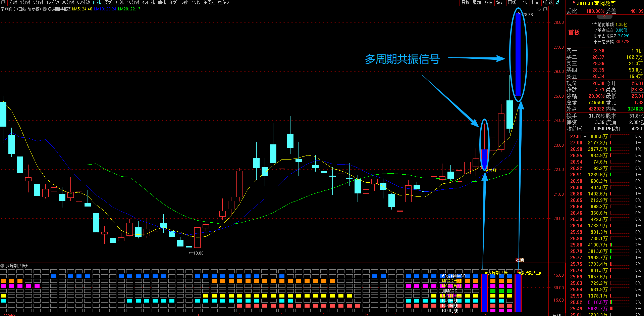Open the 复权 adjustment menu
Screen dimensions: 644x316
point(465,2)
